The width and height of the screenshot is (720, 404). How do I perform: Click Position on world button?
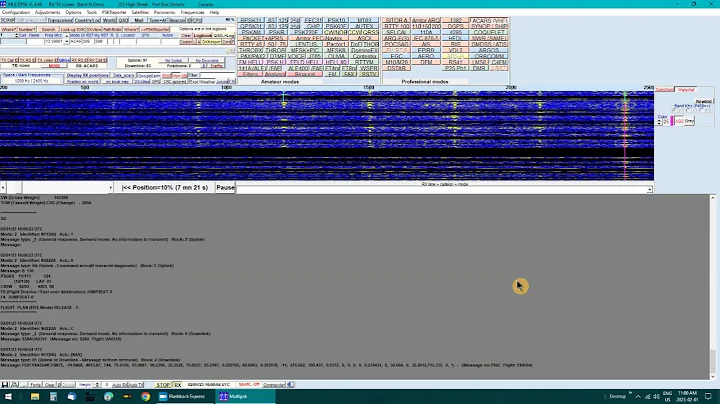coord(82,81)
